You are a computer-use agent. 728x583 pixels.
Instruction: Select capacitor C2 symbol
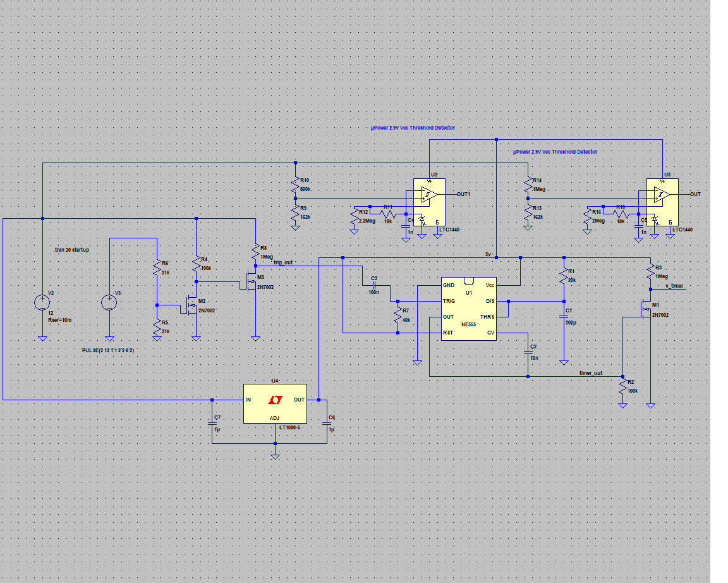coord(528,353)
